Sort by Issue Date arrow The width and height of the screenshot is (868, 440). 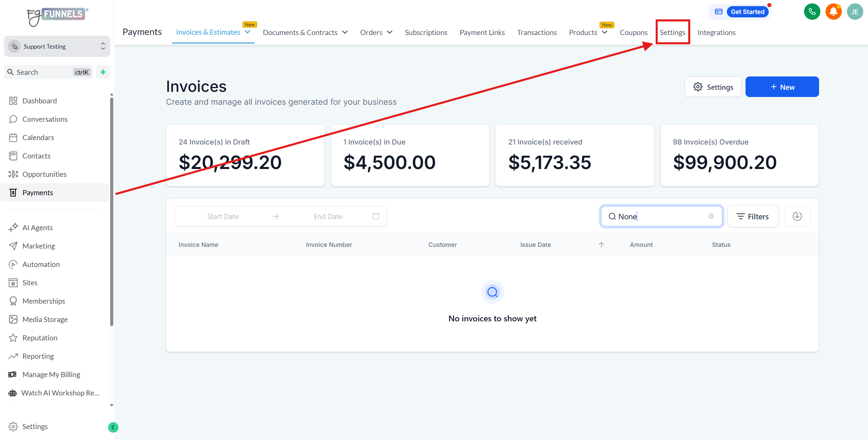(601, 244)
